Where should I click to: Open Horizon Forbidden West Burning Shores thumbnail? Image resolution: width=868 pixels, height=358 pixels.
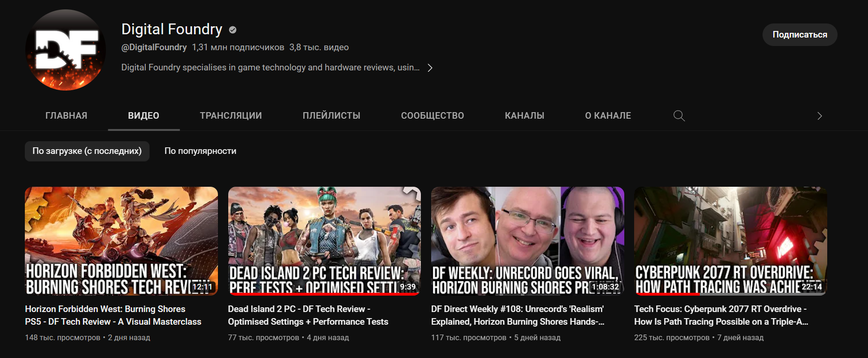[x=121, y=241]
